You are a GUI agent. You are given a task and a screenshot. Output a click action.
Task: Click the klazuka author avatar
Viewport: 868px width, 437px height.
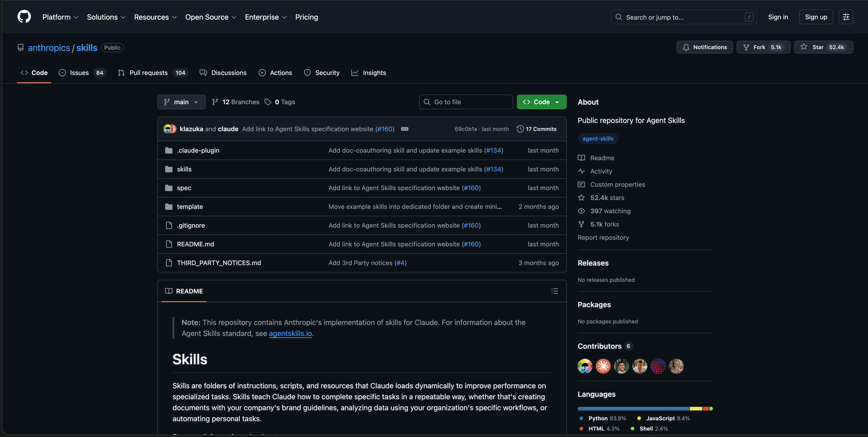(x=167, y=129)
